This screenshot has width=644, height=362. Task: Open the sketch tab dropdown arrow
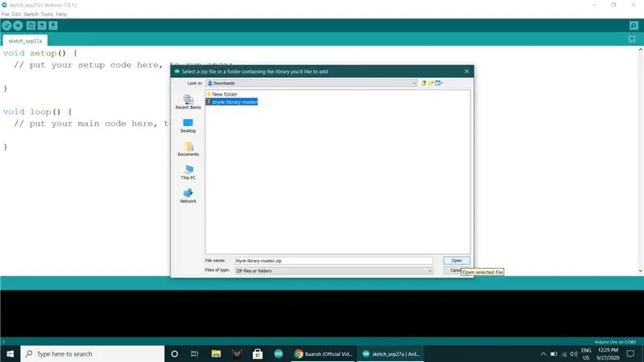632,39
